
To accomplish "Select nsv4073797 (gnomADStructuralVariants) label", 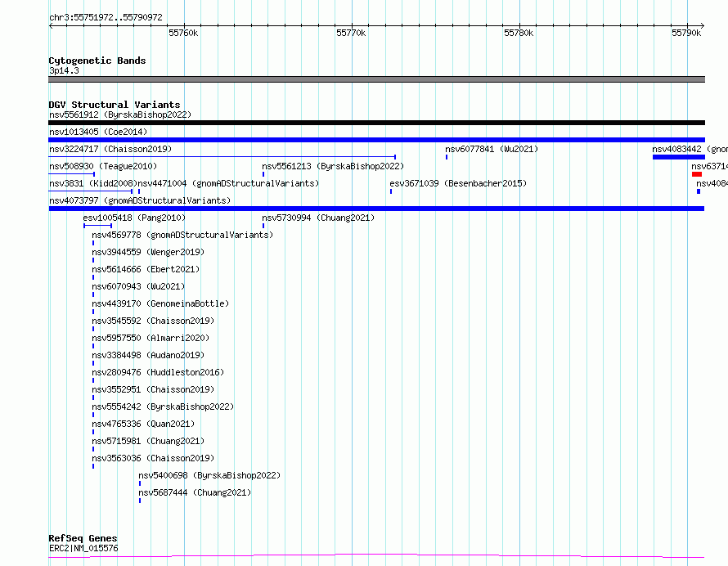I will pyautogui.click(x=140, y=200).
